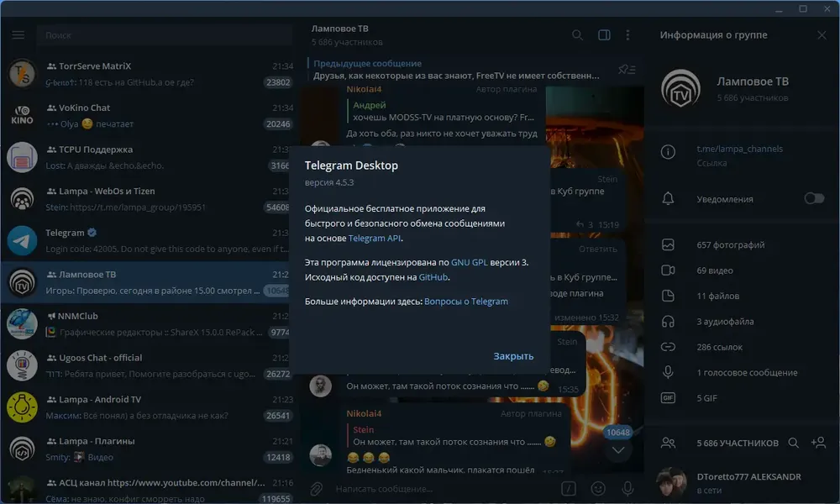The image size is (840, 504).
Task: Click the pinned messages list icon
Action: 627,70
